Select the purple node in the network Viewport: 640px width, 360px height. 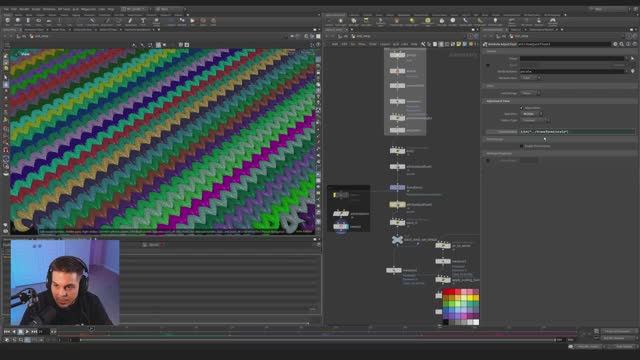(x=397, y=187)
